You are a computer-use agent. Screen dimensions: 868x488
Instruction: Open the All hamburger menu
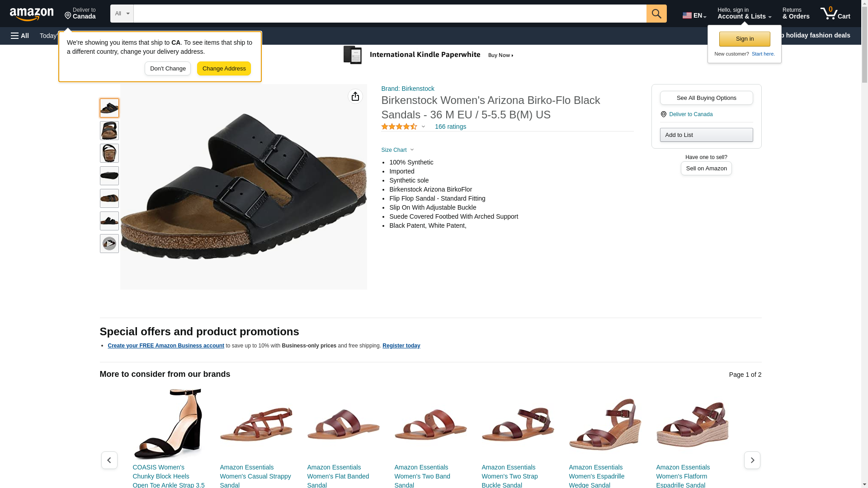point(20,36)
